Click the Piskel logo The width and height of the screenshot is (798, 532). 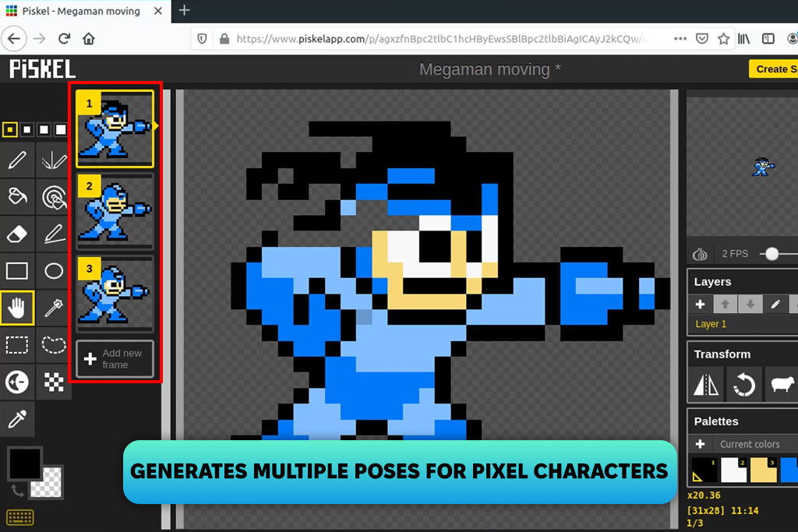[x=42, y=69]
